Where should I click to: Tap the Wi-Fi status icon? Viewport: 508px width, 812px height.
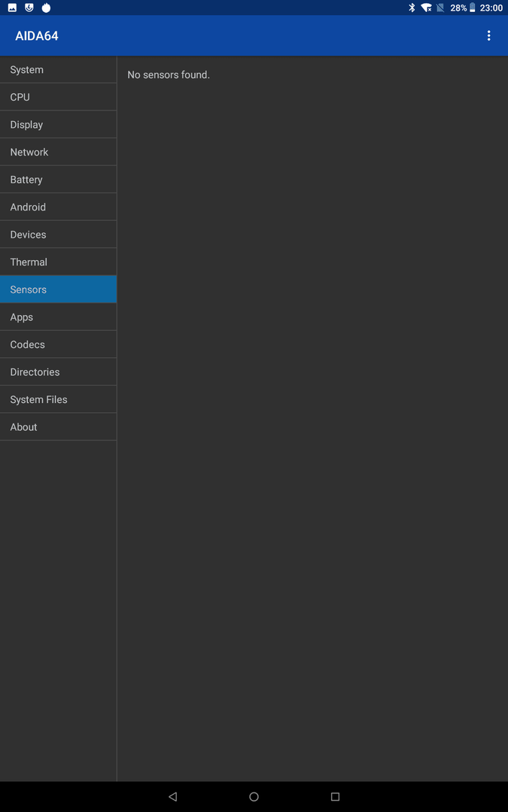(427, 8)
